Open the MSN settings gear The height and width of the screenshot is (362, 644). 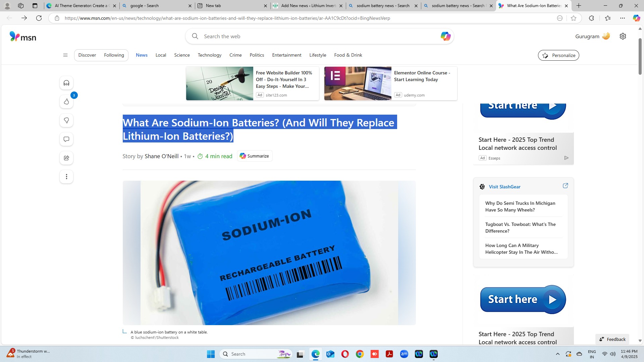(x=623, y=36)
